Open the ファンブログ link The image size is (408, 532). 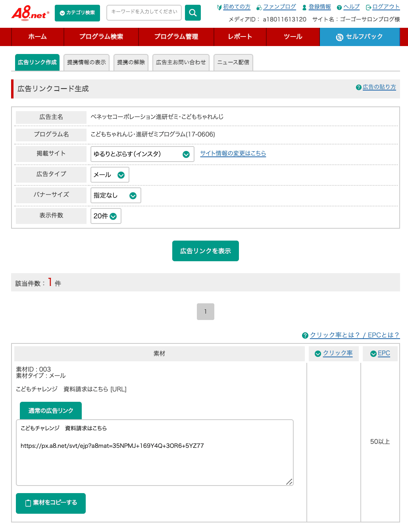point(279,7)
